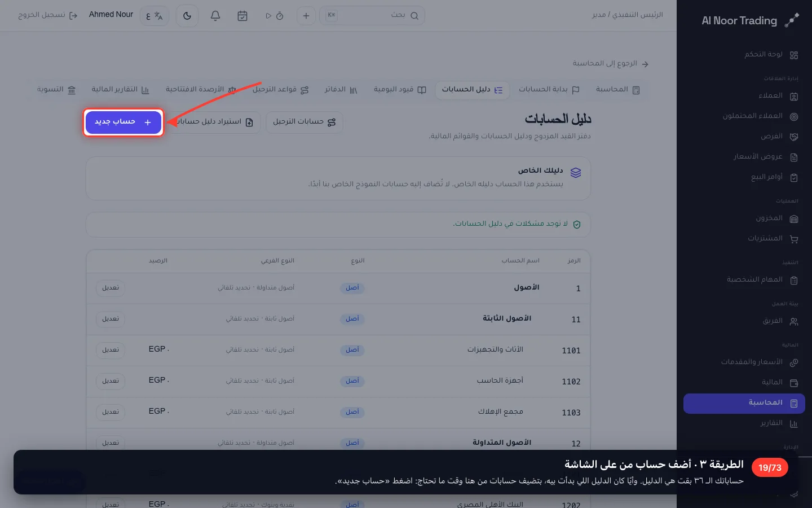Switch to «قيود اليومية» tab

point(400,90)
